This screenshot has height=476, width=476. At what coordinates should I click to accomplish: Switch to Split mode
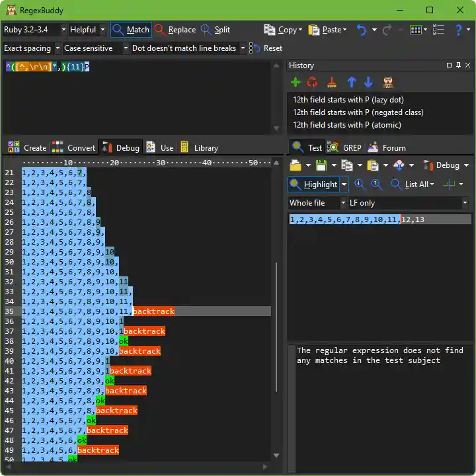216,30
